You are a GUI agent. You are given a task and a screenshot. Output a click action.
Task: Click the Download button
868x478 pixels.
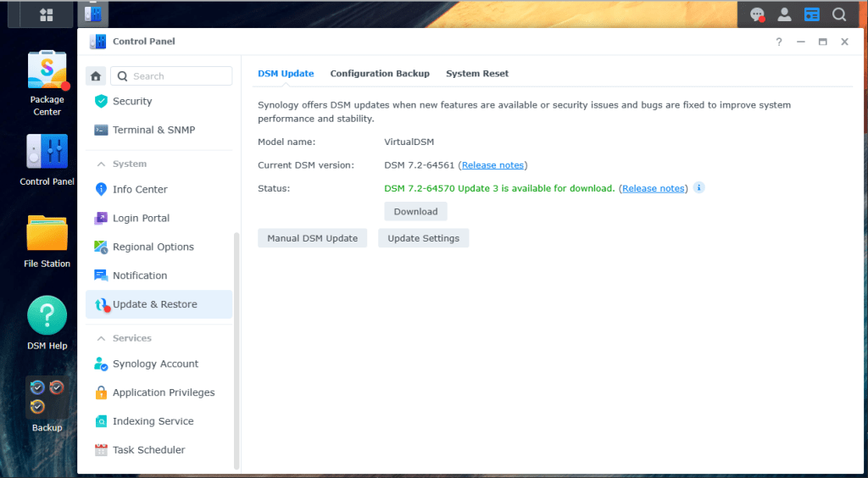[415, 211]
